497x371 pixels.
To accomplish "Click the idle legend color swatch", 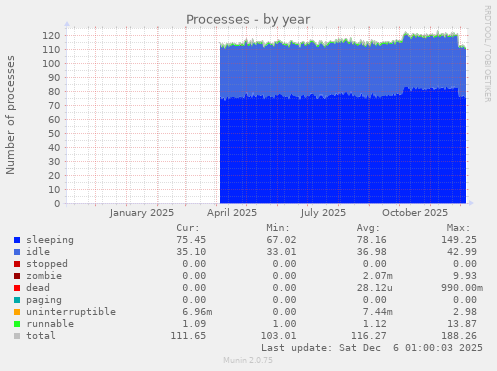I will [x=17, y=252].
